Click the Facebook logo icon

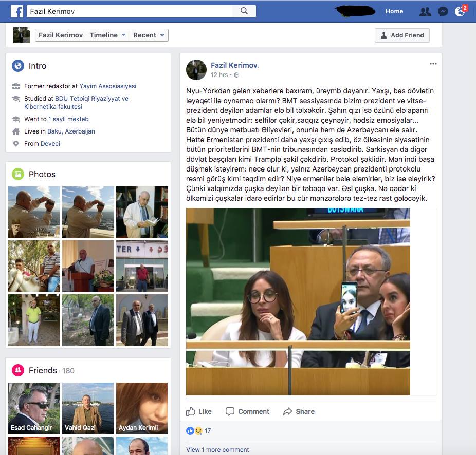pyautogui.click(x=17, y=11)
